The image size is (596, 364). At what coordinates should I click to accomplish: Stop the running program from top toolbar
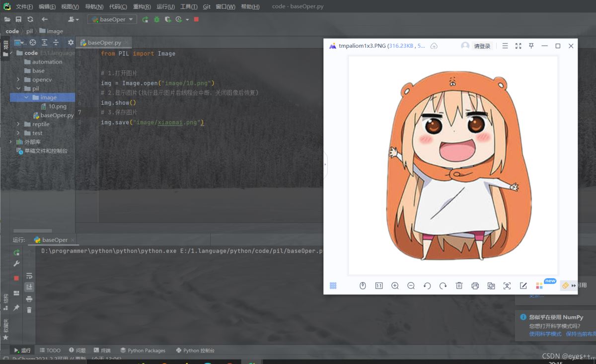(x=196, y=19)
